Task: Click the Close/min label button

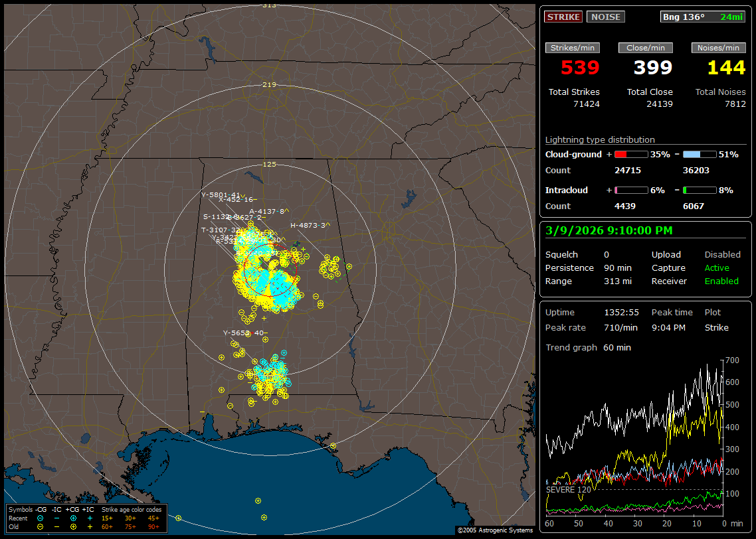Action: (x=646, y=48)
